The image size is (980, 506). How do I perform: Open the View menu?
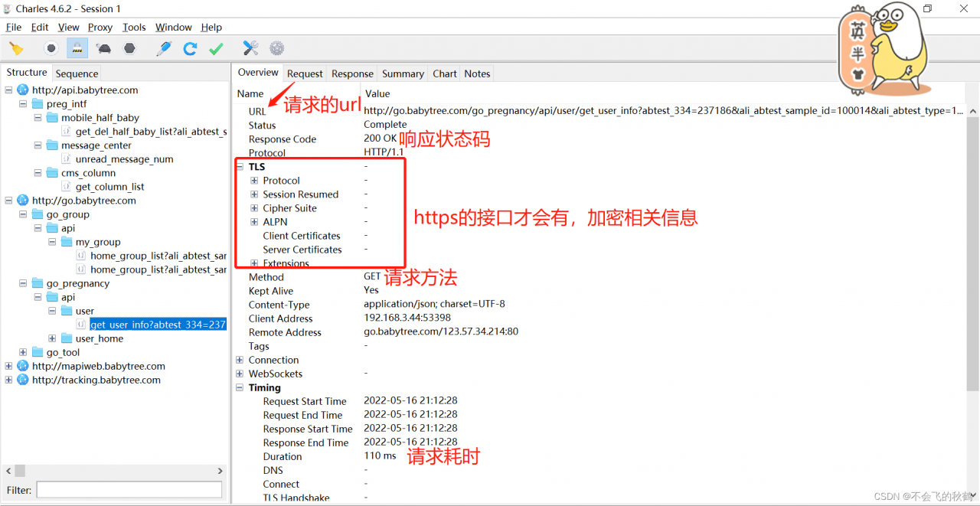click(x=68, y=27)
